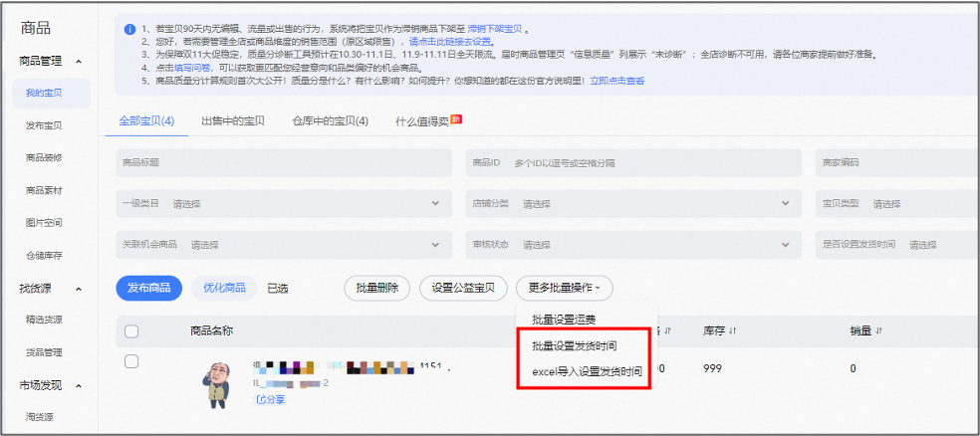Click the stock value 999
This screenshot has height=436, width=980.
tap(712, 368)
